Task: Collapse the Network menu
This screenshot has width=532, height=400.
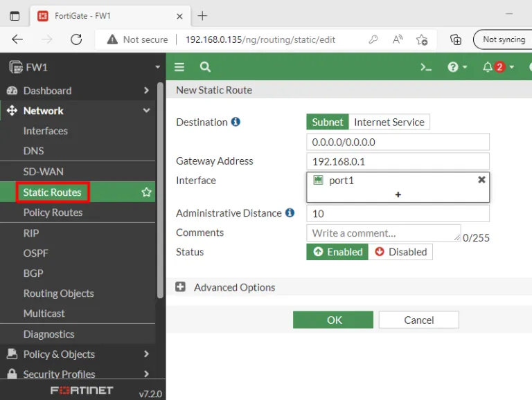Action: tap(78, 111)
